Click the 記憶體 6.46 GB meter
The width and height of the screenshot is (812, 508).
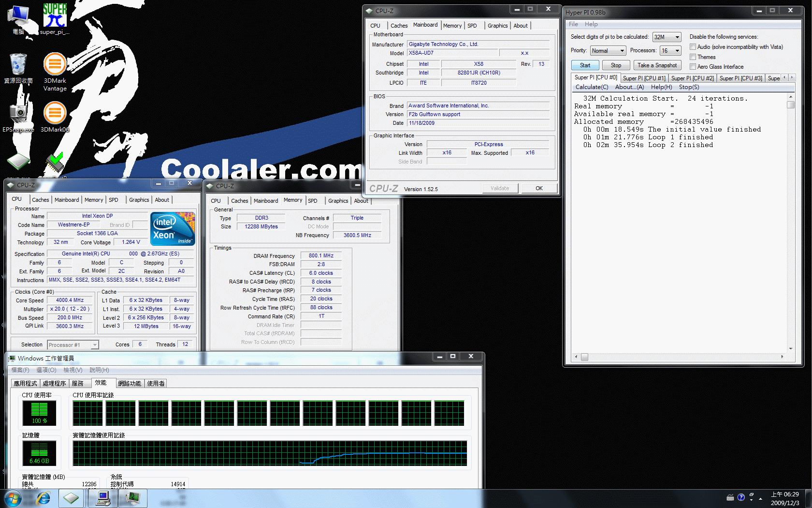click(40, 453)
